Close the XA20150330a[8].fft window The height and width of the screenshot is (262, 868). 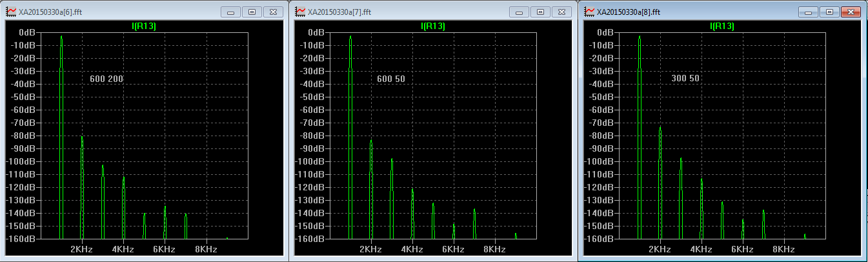tap(851, 12)
